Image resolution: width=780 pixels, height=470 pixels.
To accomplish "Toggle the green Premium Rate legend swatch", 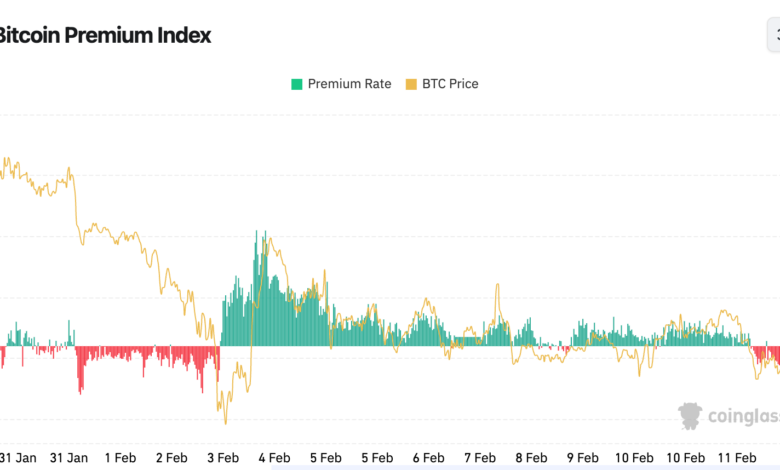I will click(296, 84).
